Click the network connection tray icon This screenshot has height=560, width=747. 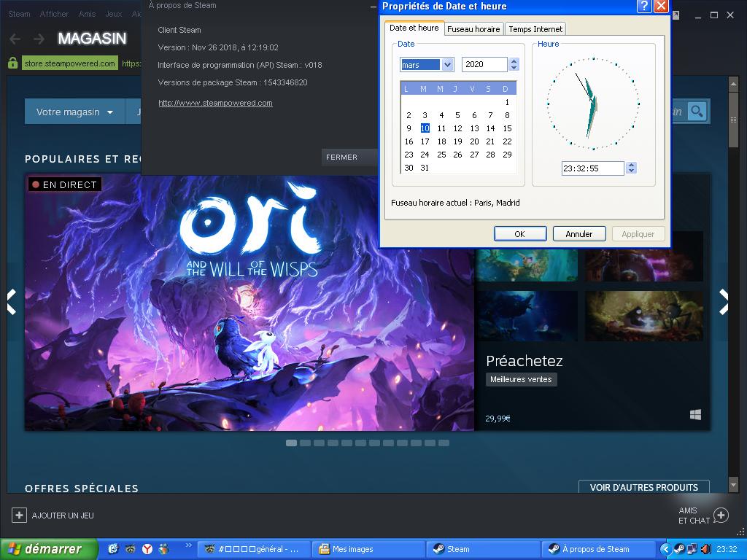(692, 549)
